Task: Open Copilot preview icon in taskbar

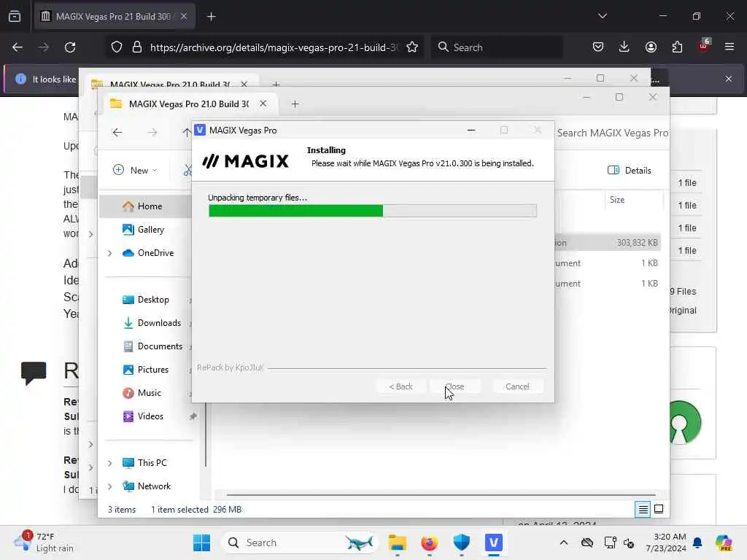Action: 724,542
